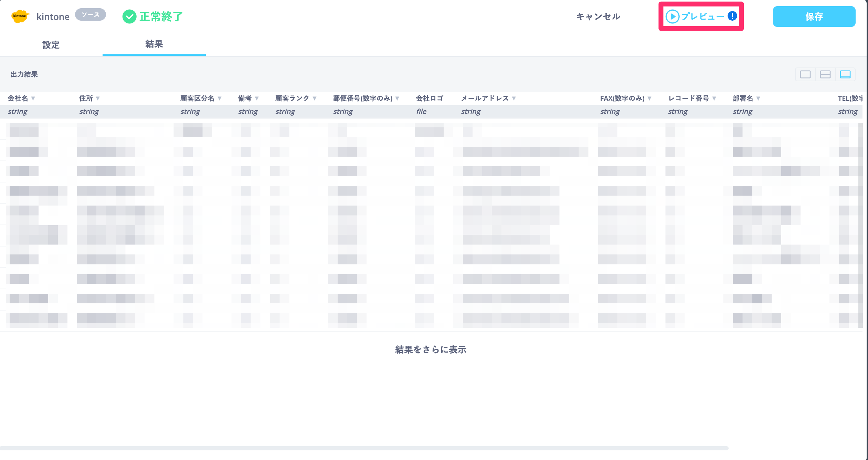Open the 住所 column dropdown arrow
This screenshot has width=868, height=460.
pyautogui.click(x=98, y=98)
